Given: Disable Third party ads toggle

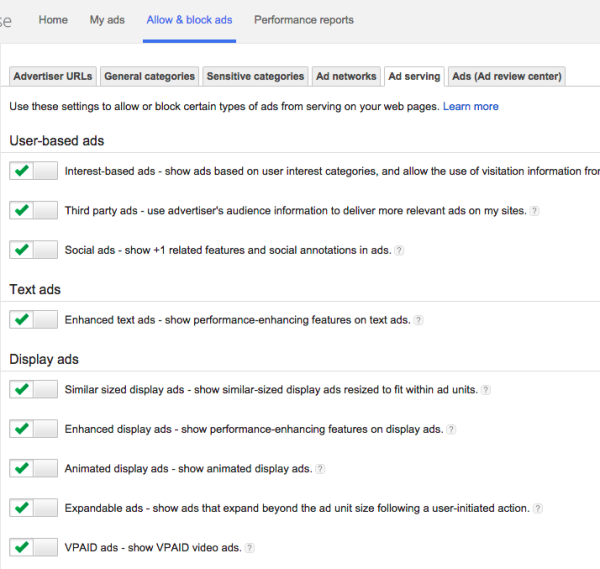Looking at the screenshot, I should (33, 211).
